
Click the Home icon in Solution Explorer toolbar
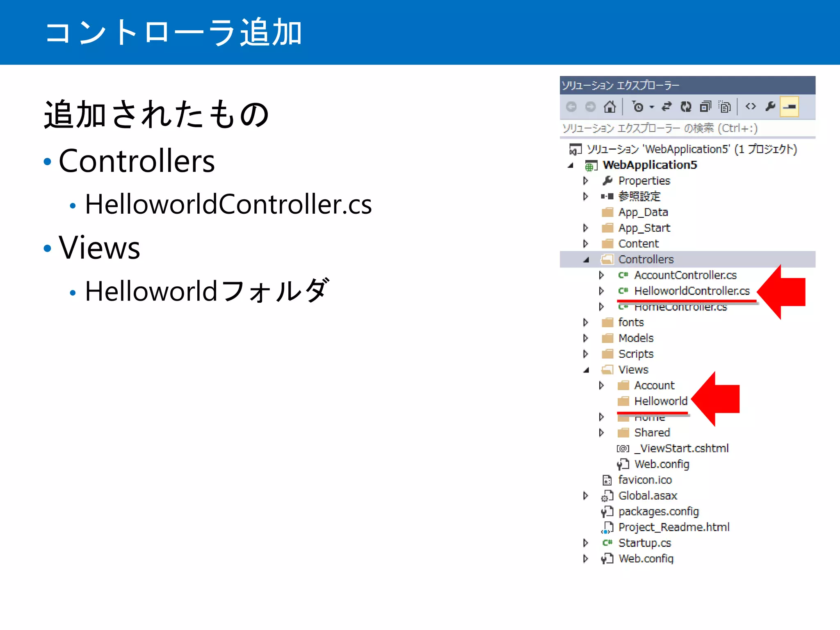[x=610, y=107]
